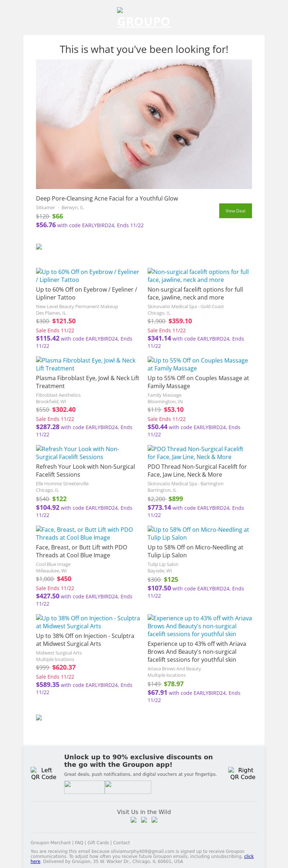Click the 'click here' unsubscribe link
This screenshot has width=288, height=868.
(x=249, y=856)
